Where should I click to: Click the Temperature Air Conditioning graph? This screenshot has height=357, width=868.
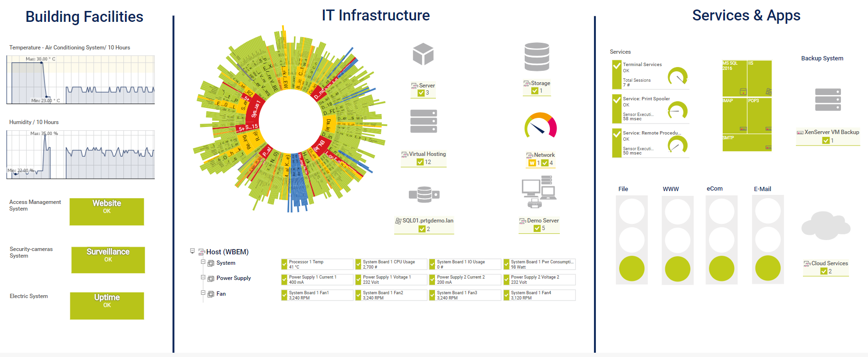[x=80, y=79]
